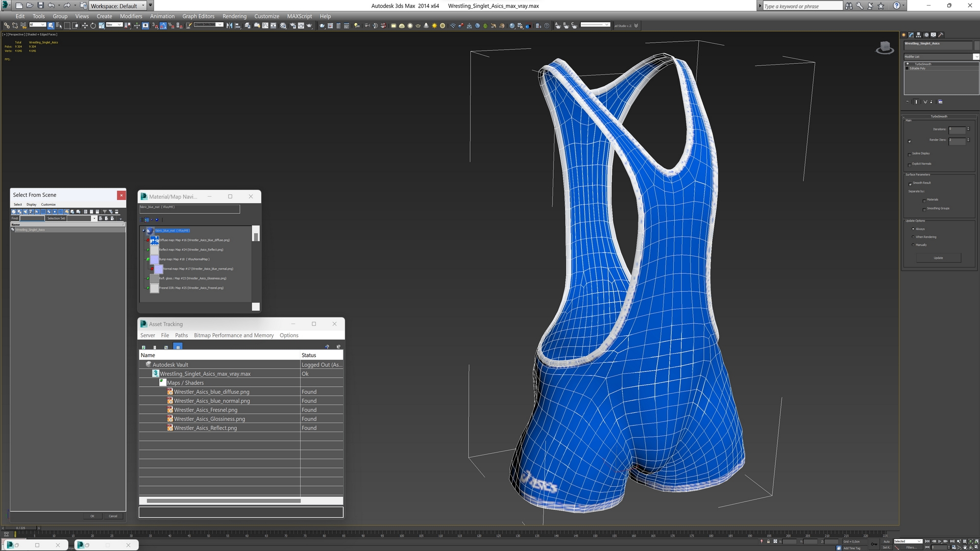
Task: Click the Help question mark icon
Action: 897,6
